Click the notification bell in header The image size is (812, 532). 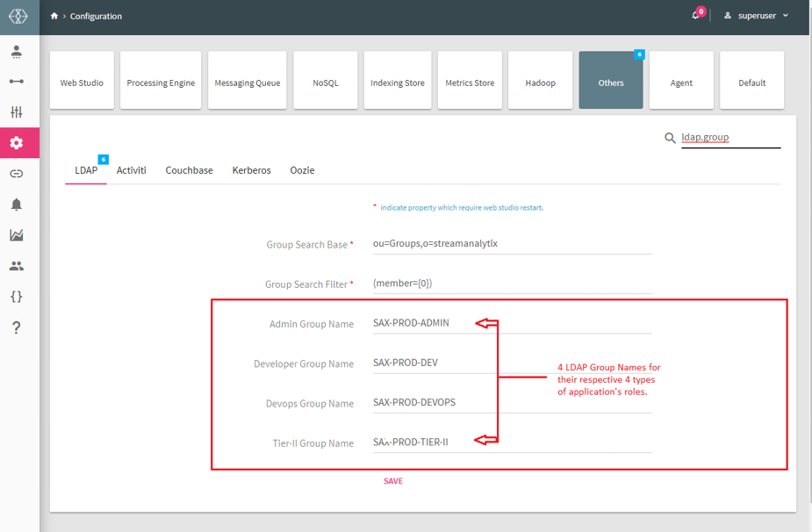[x=696, y=16]
